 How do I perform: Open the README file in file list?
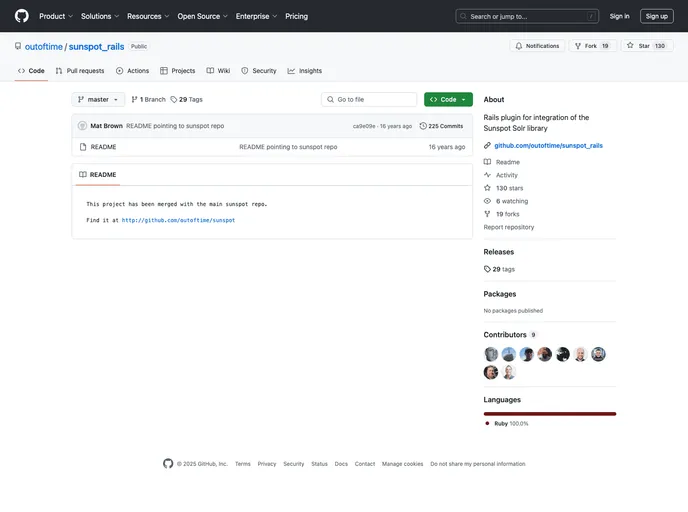104,147
